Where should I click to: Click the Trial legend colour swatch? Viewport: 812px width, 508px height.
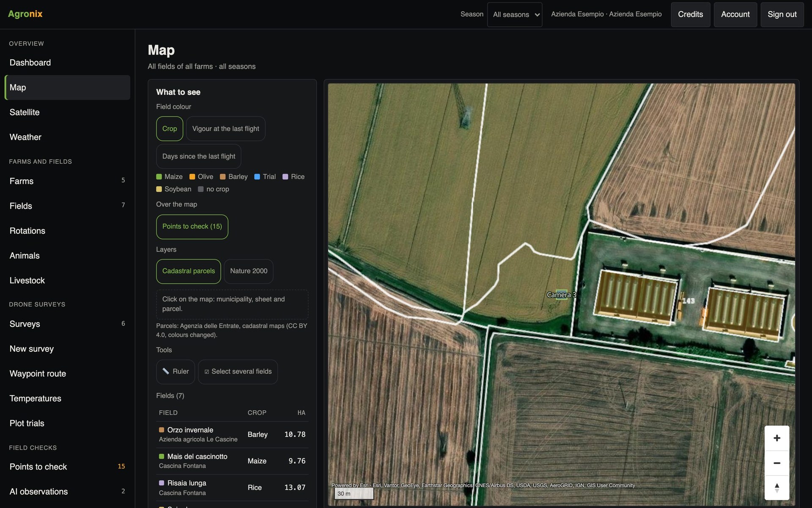[x=257, y=177]
